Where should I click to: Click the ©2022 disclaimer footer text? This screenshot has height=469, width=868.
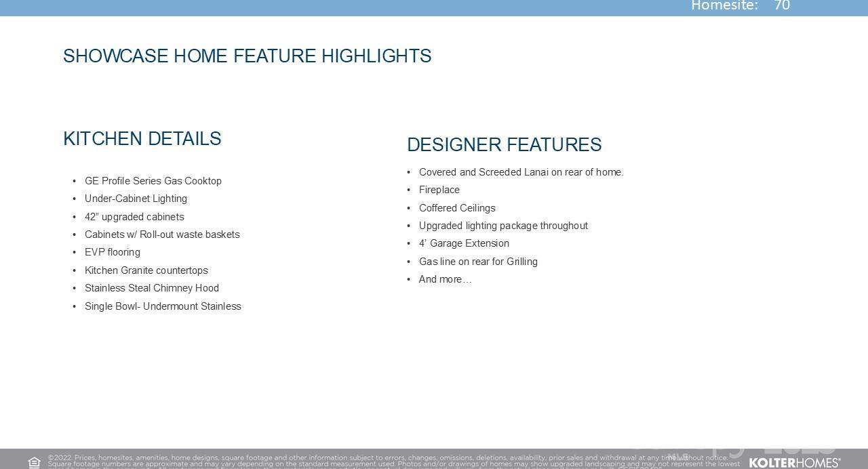click(393, 462)
